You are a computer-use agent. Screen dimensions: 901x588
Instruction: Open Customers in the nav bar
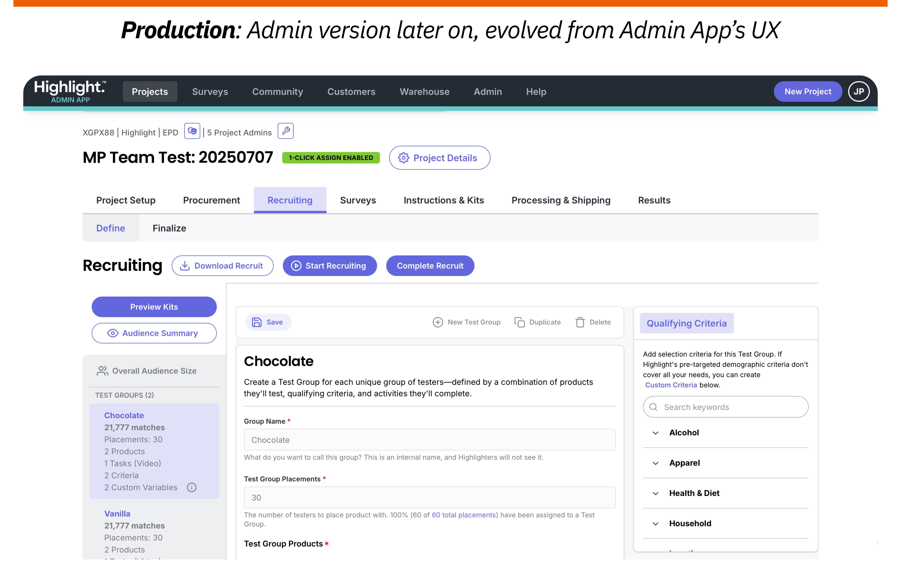(351, 92)
